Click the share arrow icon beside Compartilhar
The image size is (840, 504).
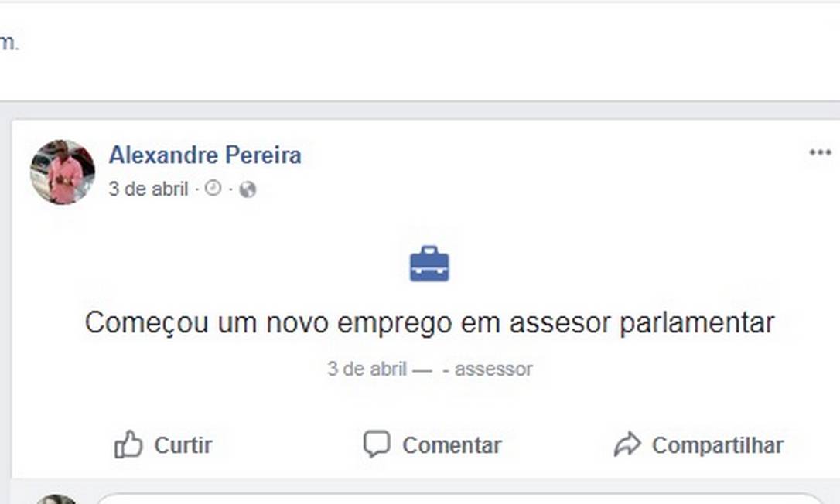point(627,444)
